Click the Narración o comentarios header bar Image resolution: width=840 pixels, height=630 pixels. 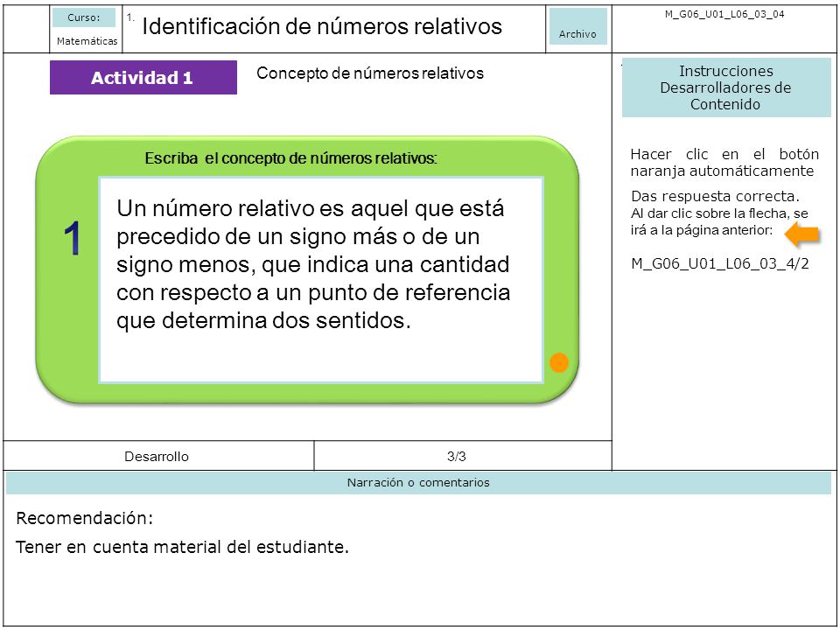[x=418, y=483]
